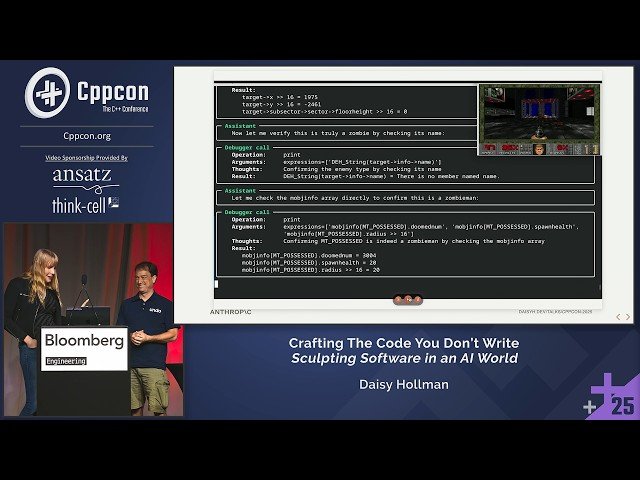Click the talk title "Crafting The Code You Don't Write"
This screenshot has height=480, width=640.
(404, 343)
